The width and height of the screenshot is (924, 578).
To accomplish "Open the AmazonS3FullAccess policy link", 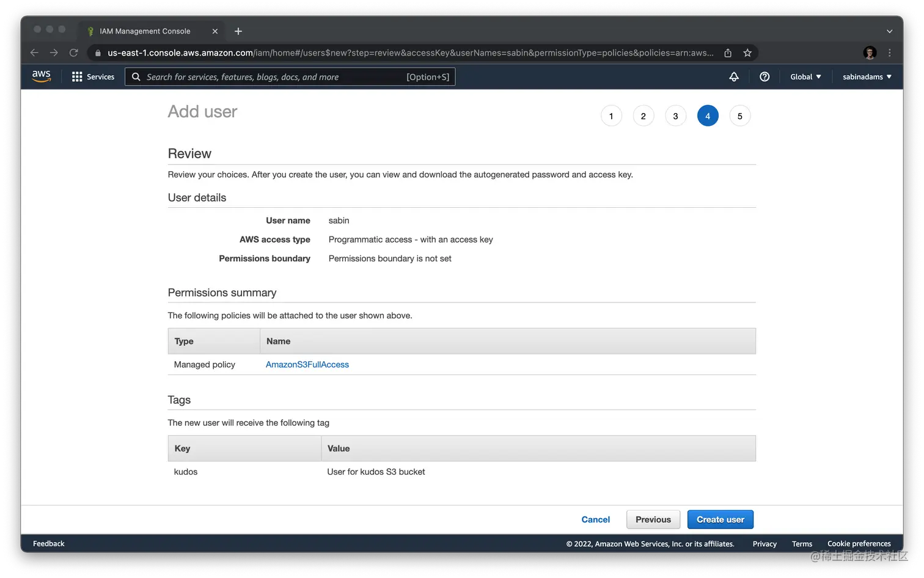I will point(307,364).
